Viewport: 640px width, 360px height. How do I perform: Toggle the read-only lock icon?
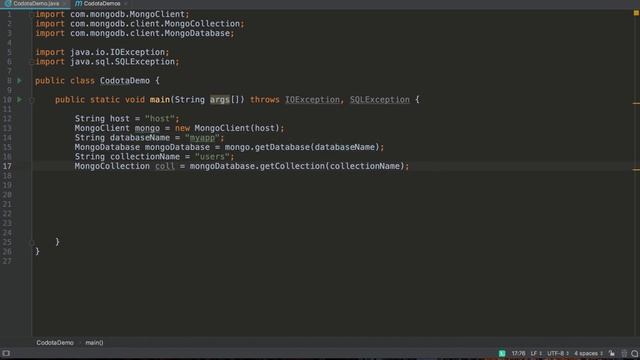pyautogui.click(x=611, y=353)
